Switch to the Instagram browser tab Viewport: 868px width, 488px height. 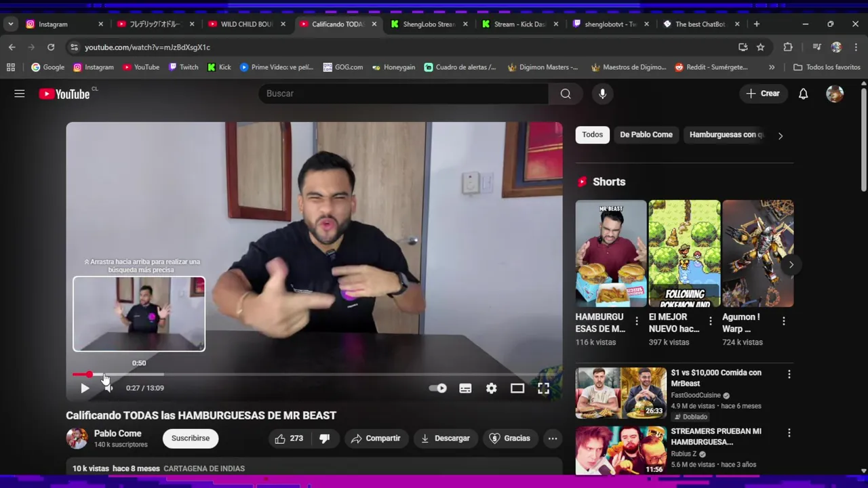coord(64,24)
